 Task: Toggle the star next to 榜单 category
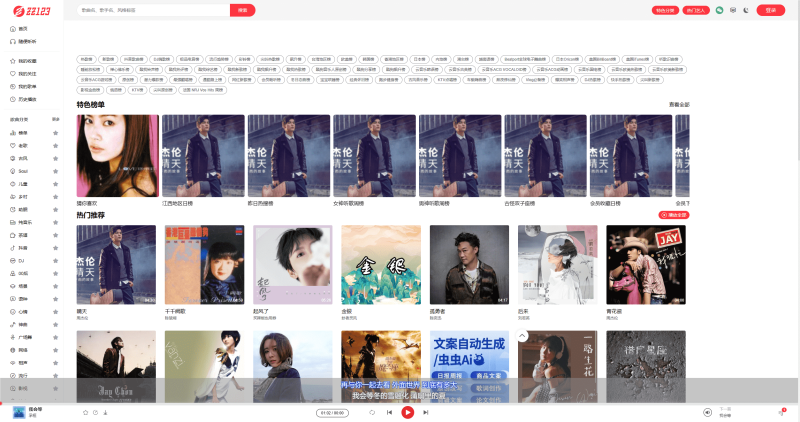pos(56,132)
